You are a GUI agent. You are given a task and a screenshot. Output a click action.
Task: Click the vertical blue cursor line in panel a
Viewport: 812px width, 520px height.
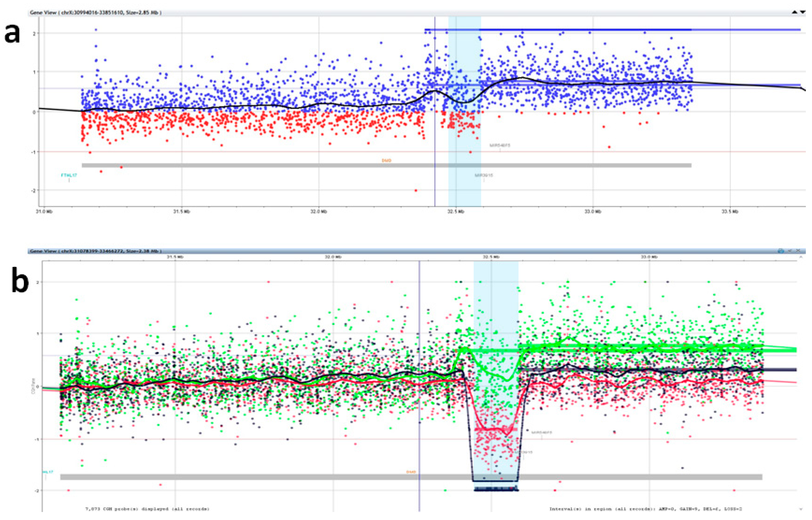point(435,111)
